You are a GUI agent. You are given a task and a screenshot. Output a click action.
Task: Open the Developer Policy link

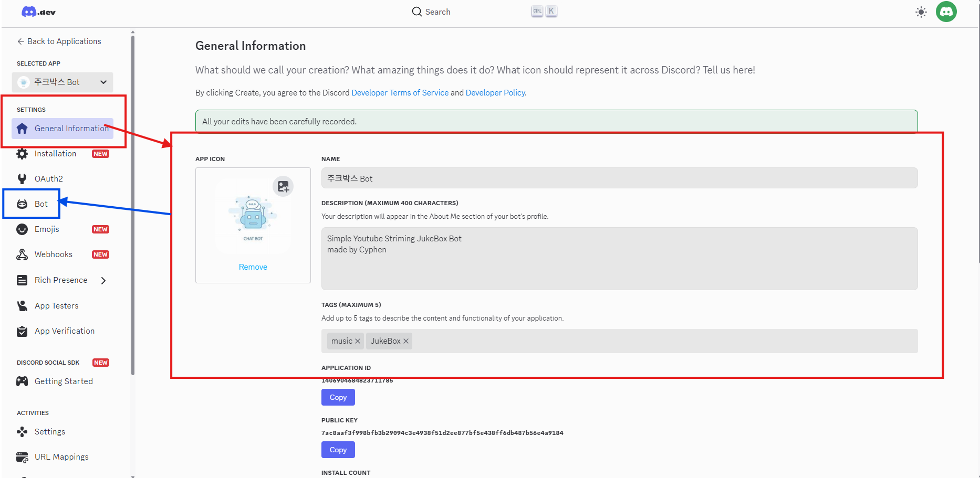tap(495, 93)
